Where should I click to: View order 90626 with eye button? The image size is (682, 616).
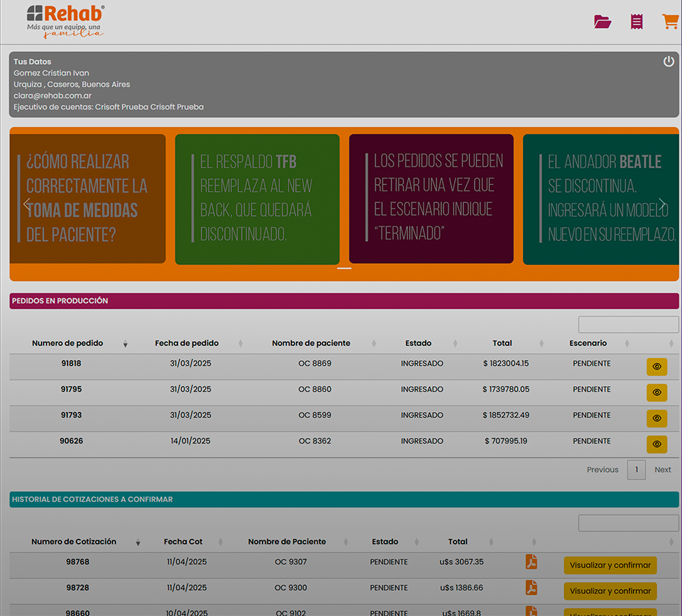coord(656,444)
